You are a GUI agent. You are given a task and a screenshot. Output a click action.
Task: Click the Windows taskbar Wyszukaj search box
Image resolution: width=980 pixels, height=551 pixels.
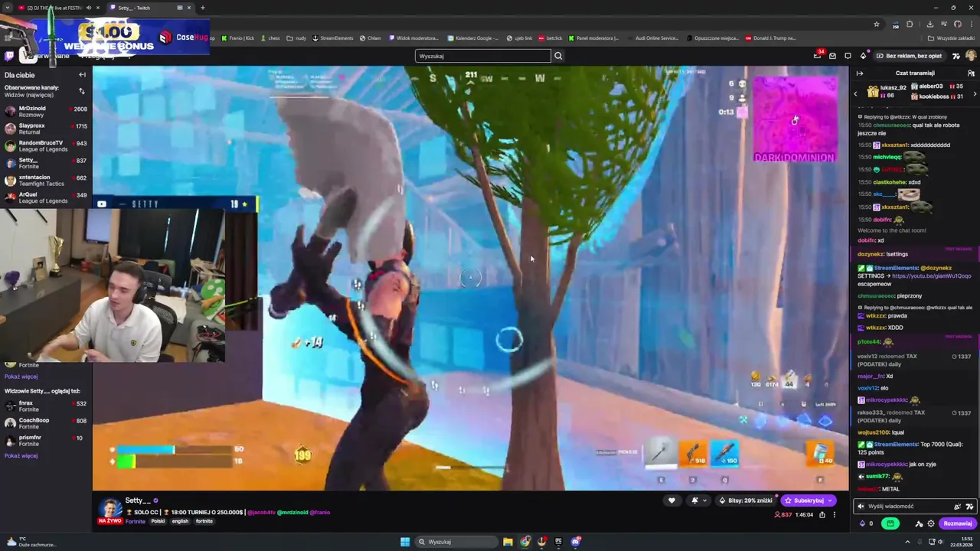(x=456, y=542)
